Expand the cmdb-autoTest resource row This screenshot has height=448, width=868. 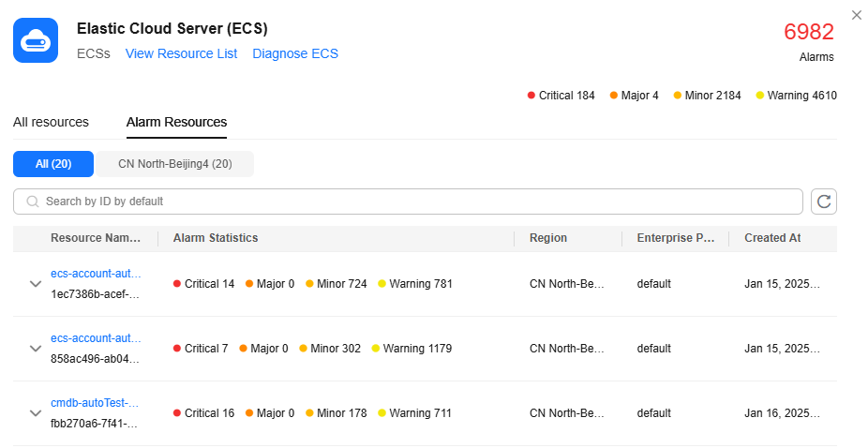36,413
